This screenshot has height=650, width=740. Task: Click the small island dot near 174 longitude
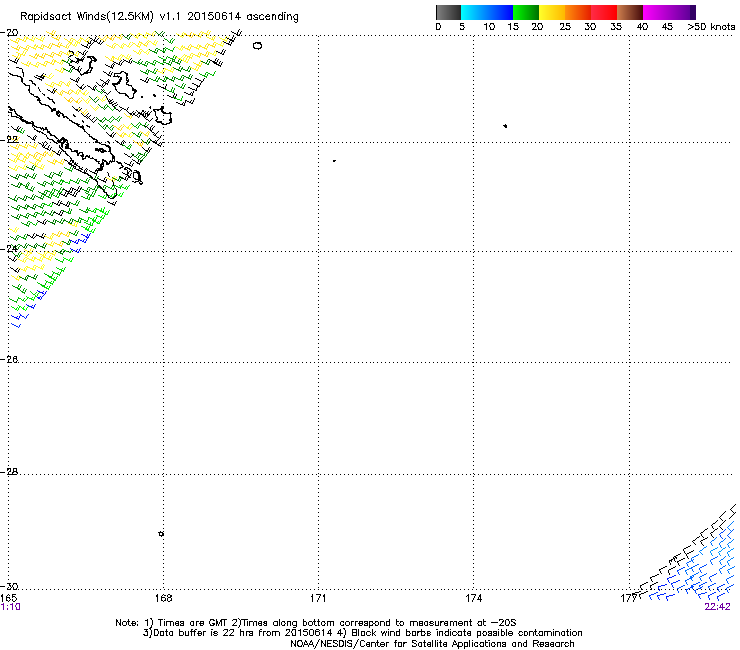coord(505,126)
